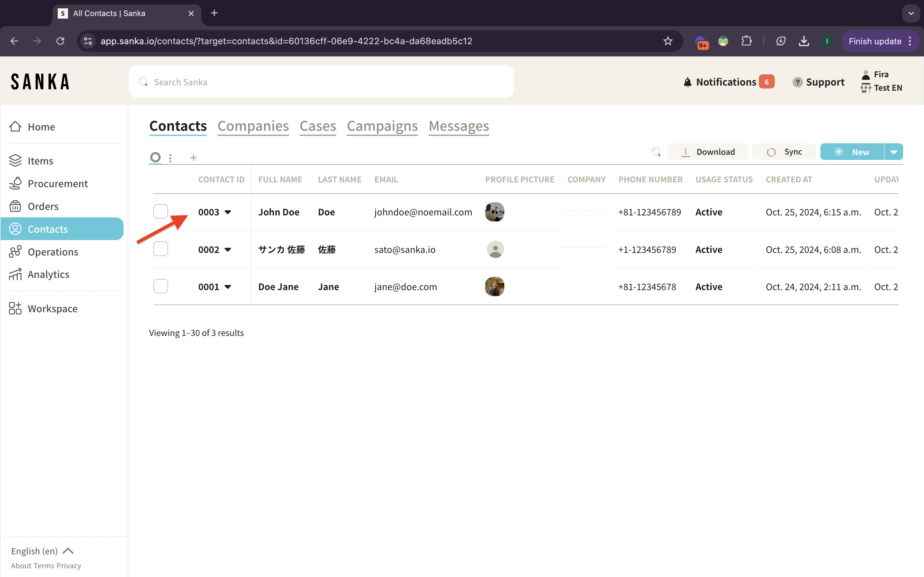The image size is (924, 577).
Task: Click the Search Sanka input field
Action: [321, 82]
